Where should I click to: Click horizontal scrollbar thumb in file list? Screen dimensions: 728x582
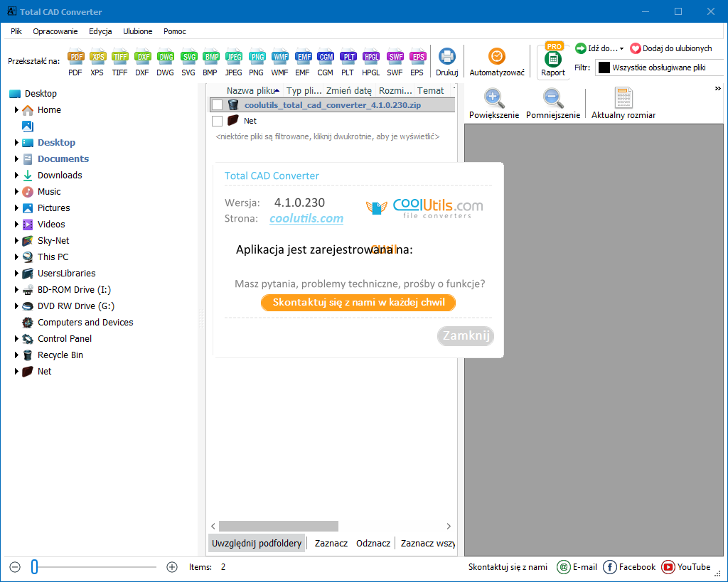pyautogui.click(x=279, y=526)
